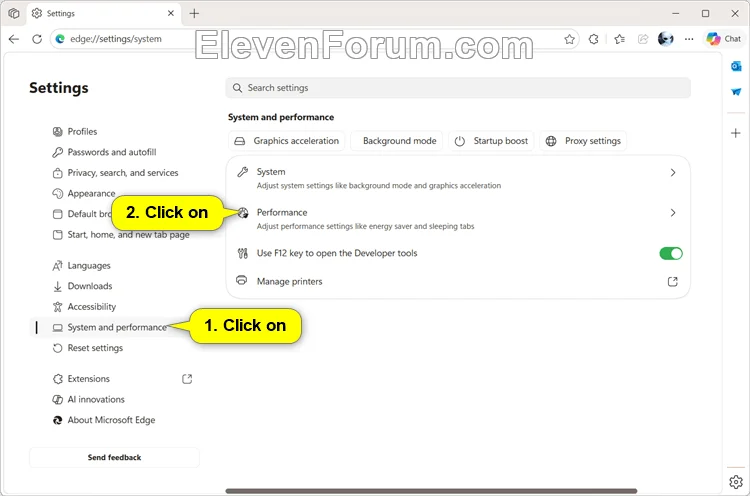Open the Extensions puzzle icon in toolbar
Image resolution: width=750 pixels, height=496 pixels.
click(594, 39)
